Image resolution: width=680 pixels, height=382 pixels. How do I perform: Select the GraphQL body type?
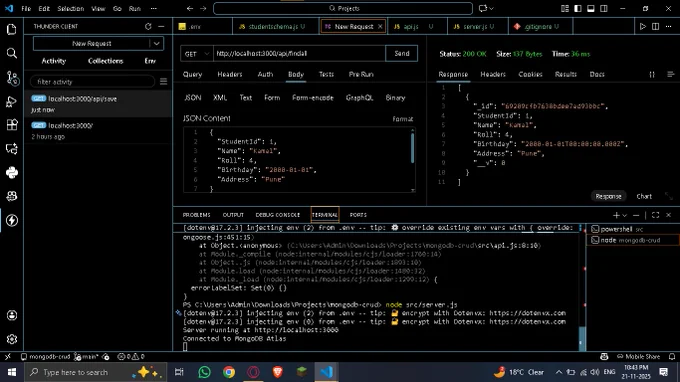click(x=359, y=98)
